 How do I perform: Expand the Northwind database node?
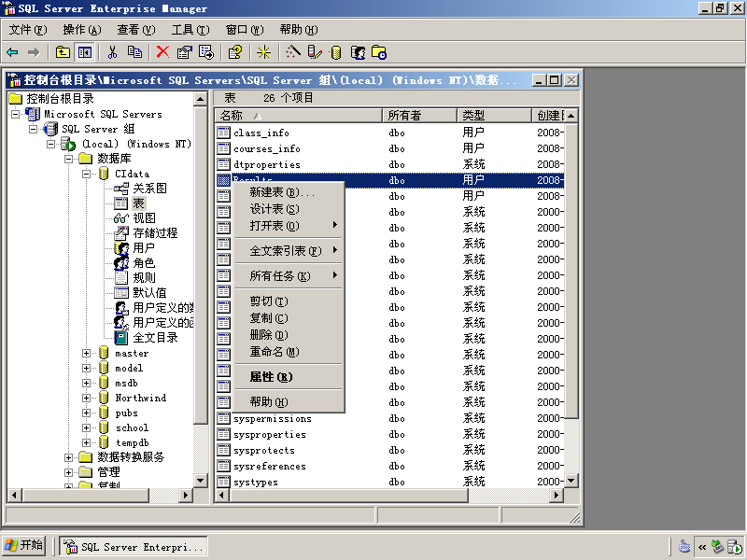point(86,398)
